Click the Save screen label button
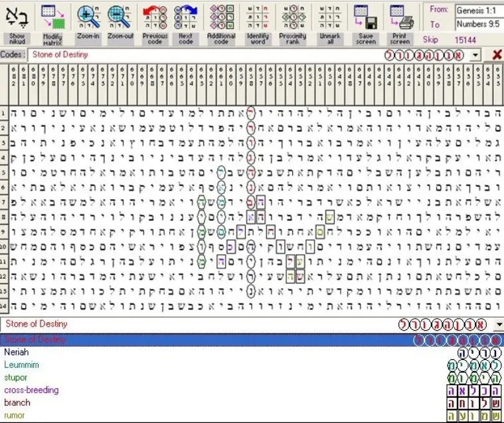Viewport: 504px width, 423px height. 366,39
